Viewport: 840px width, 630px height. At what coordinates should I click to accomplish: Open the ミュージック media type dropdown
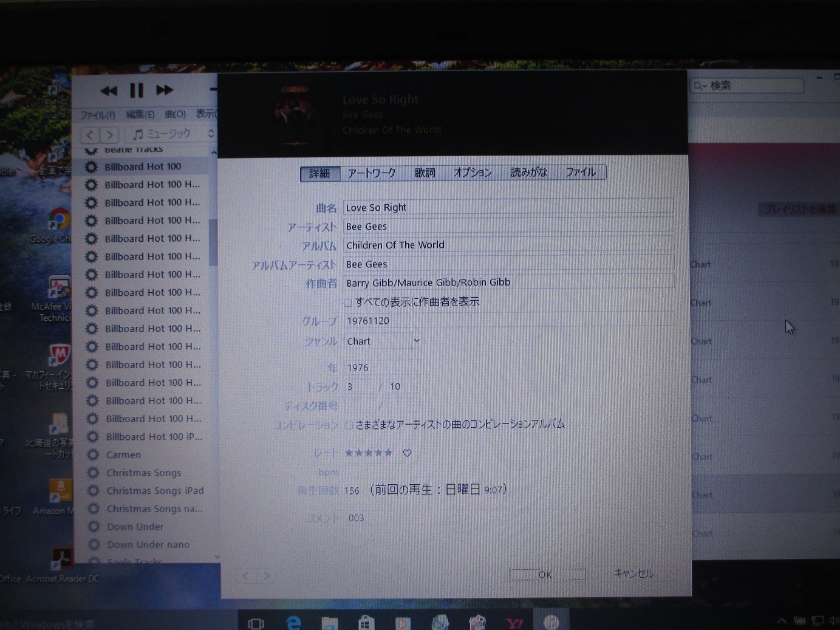tap(172, 134)
